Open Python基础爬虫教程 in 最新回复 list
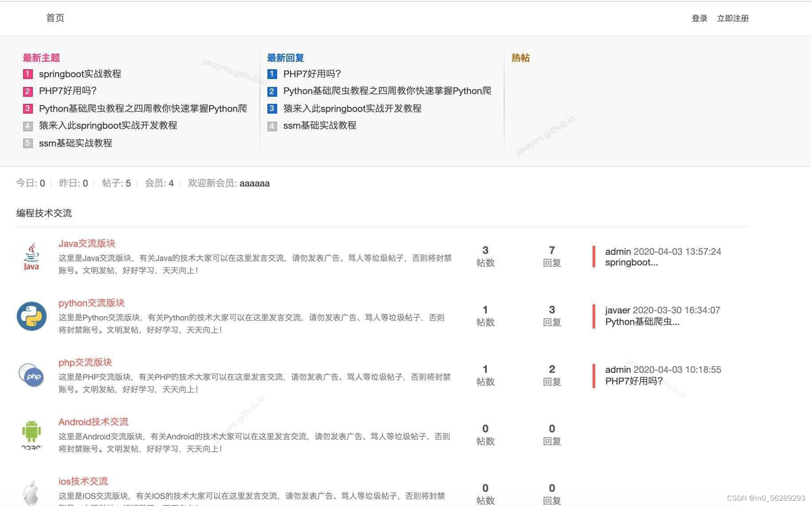Viewport: 812px width, 506px height. click(x=387, y=91)
